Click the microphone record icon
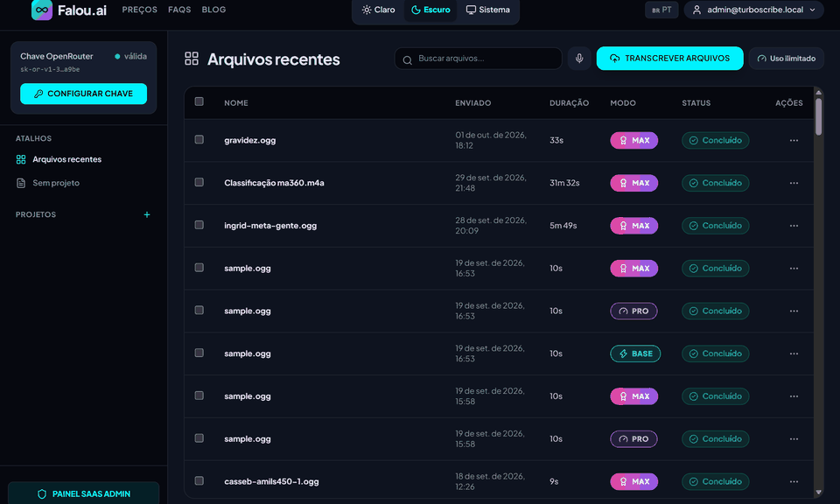Screen dimensions: 840x504 click(x=579, y=59)
